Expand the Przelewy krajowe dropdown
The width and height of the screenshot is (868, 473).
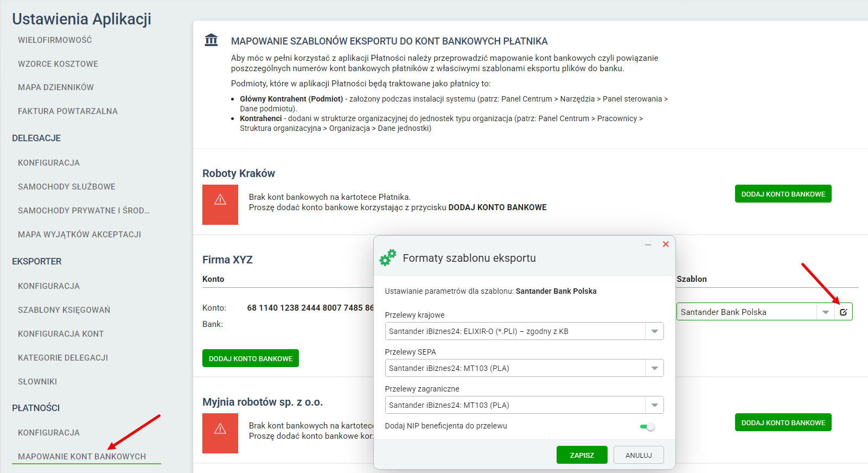click(x=654, y=331)
